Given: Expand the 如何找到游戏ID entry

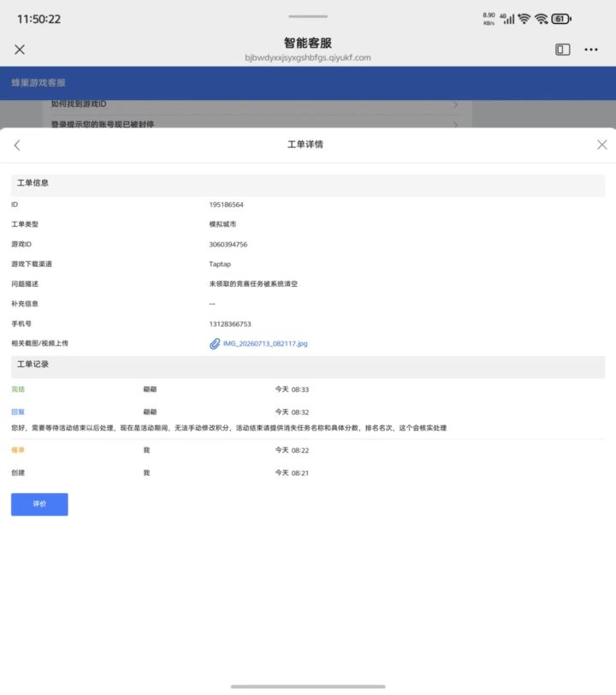Looking at the screenshot, I should [255, 104].
